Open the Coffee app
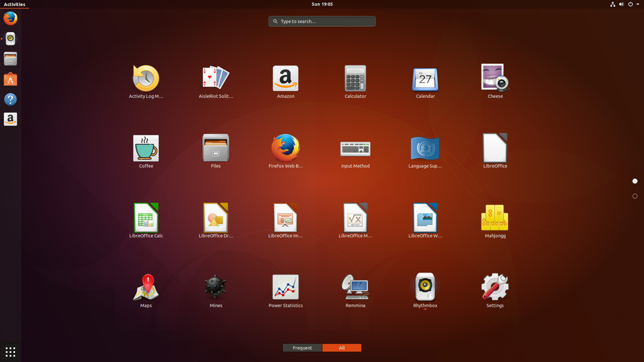The height and width of the screenshot is (362, 644). (146, 151)
